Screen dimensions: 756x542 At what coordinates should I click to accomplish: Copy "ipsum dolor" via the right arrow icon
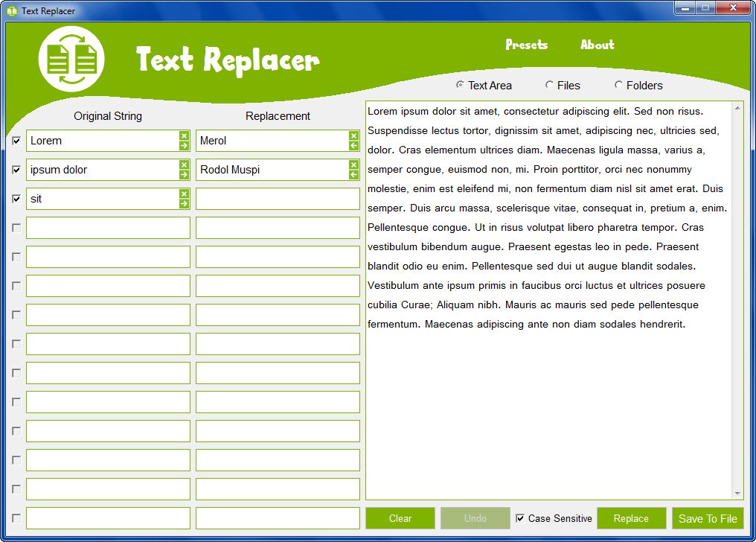(x=184, y=175)
